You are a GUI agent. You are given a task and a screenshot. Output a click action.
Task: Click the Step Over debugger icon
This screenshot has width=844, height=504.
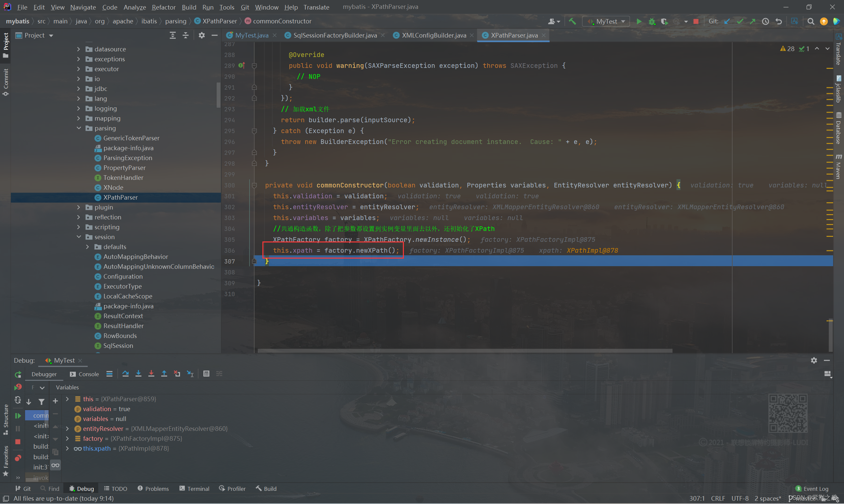125,374
